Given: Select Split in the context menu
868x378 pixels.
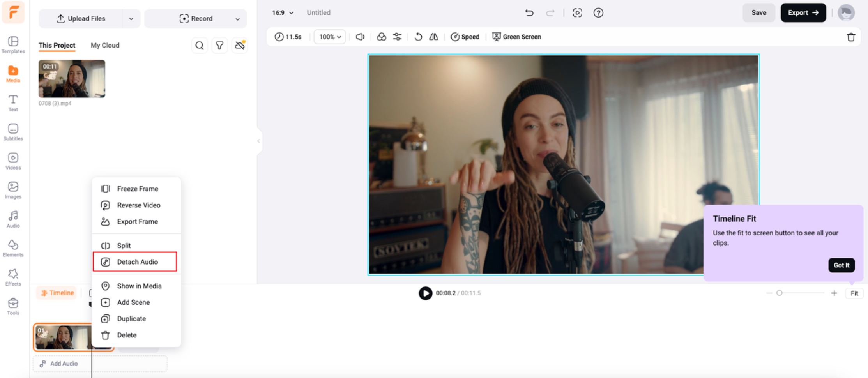Looking at the screenshot, I should click(136, 246).
